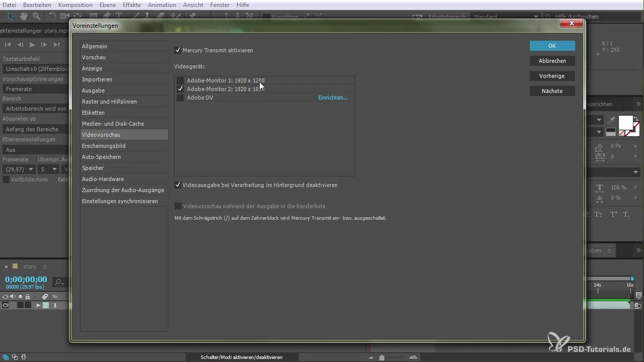Select the Puppet Pin tool
The height and width of the screenshot is (362, 644).
192,16
